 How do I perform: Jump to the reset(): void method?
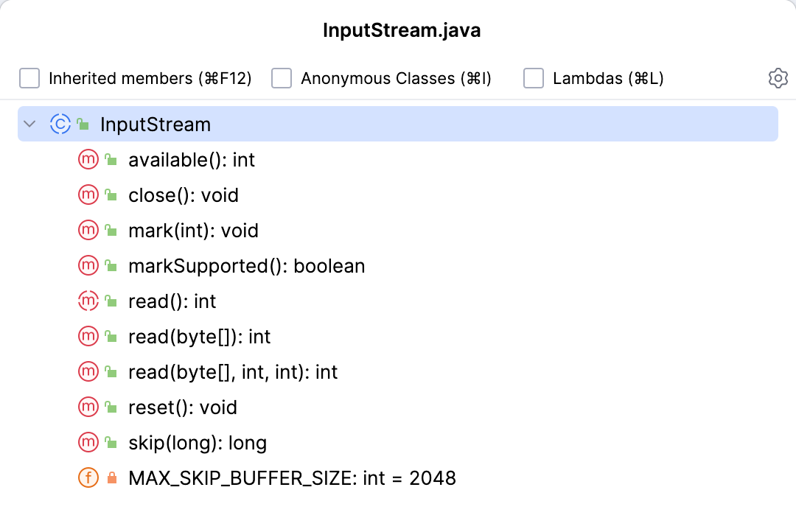pos(183,407)
